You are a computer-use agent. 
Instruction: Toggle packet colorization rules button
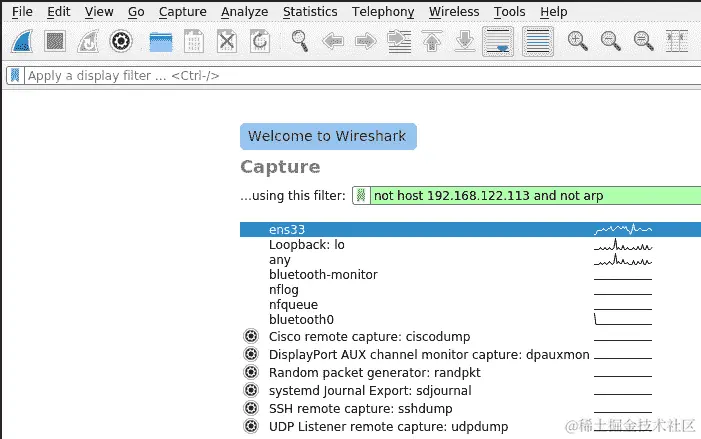[538, 42]
